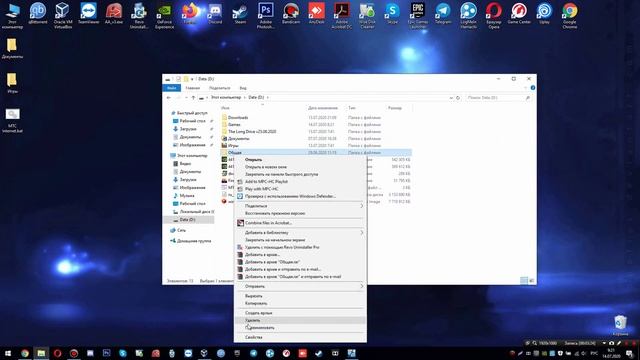Viewport: 640px width, 360px height.
Task: Select 'The Long Drive' folder row
Action: (316, 131)
